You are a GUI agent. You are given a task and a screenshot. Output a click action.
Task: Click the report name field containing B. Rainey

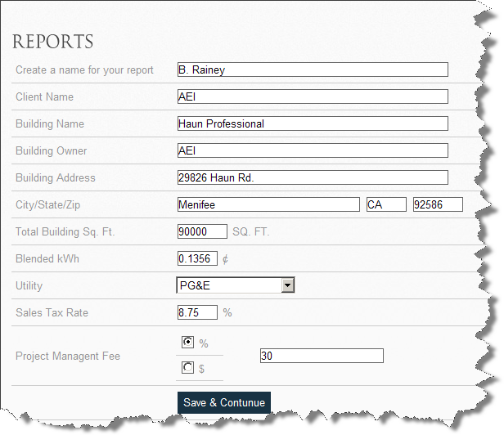pyautogui.click(x=313, y=70)
